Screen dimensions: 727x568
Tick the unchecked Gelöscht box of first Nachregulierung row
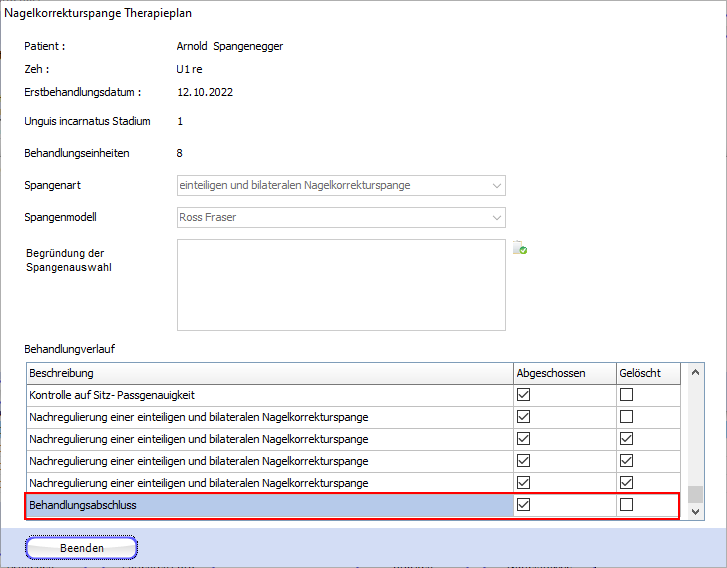click(x=627, y=417)
